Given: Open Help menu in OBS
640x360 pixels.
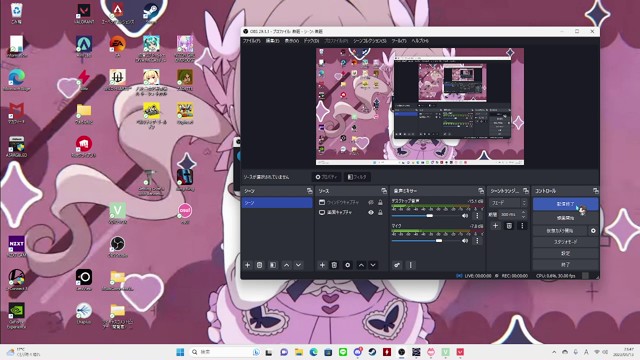Looking at the screenshot, I should click(x=420, y=41).
